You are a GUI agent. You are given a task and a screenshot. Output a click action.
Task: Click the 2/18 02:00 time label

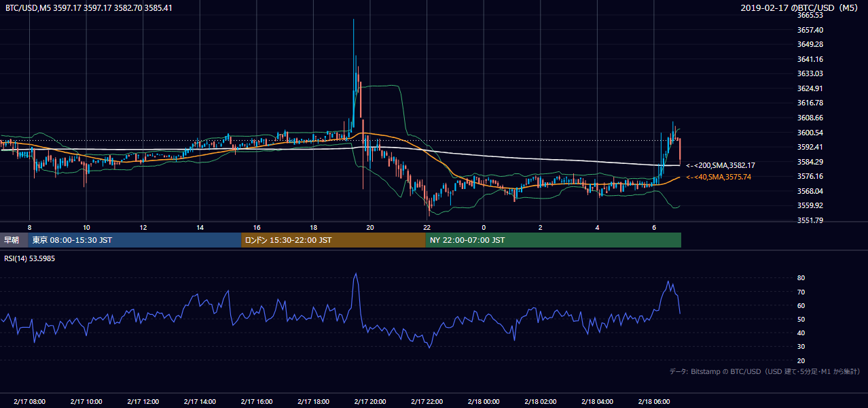tap(540, 402)
